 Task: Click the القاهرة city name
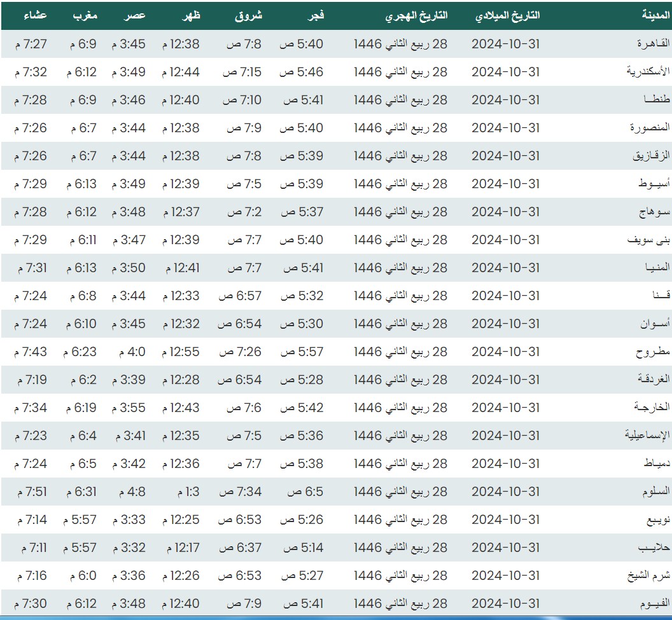(653, 44)
